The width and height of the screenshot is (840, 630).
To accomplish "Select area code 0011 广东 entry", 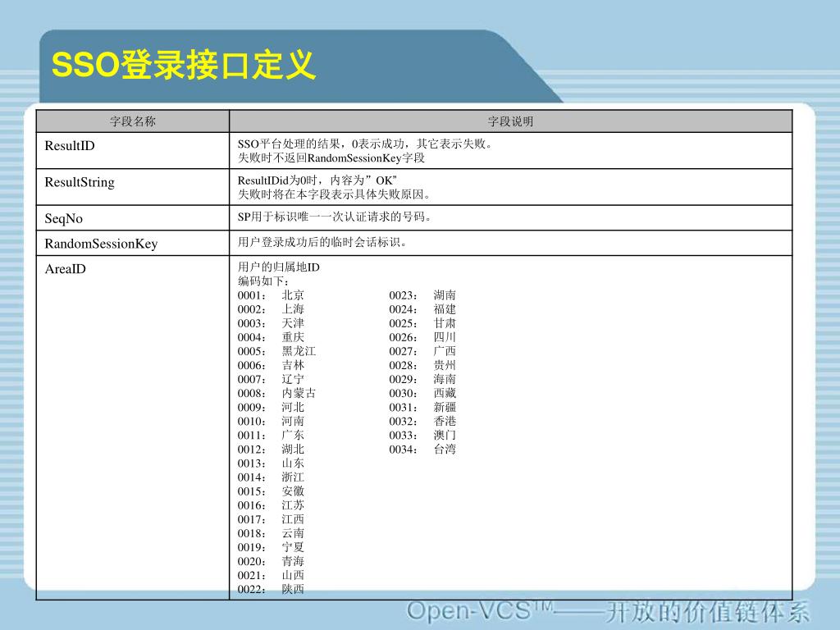I will 271,435.
